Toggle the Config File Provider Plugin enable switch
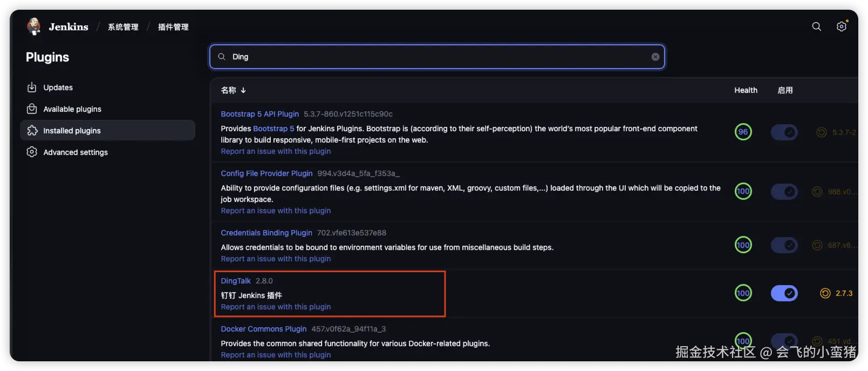This screenshot has height=371, width=868. pyautogui.click(x=784, y=191)
